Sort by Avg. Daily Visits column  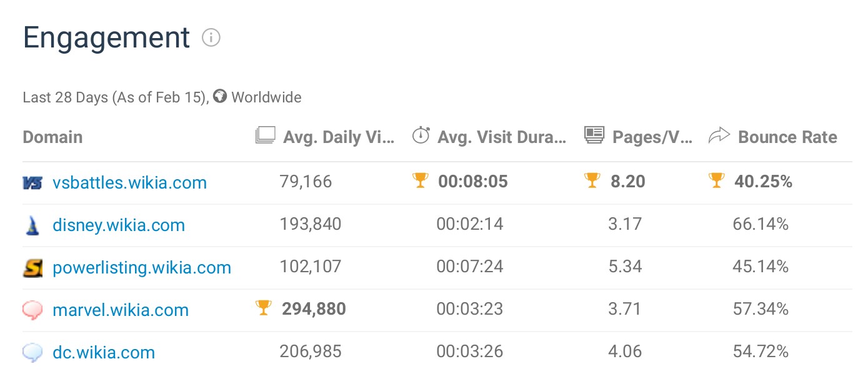[x=338, y=137]
